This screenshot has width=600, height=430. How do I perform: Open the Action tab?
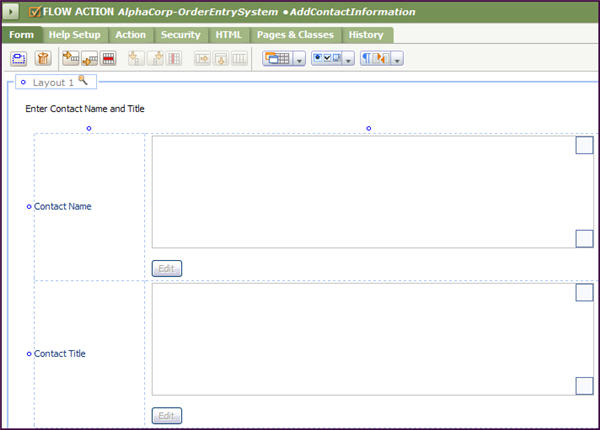(130, 35)
